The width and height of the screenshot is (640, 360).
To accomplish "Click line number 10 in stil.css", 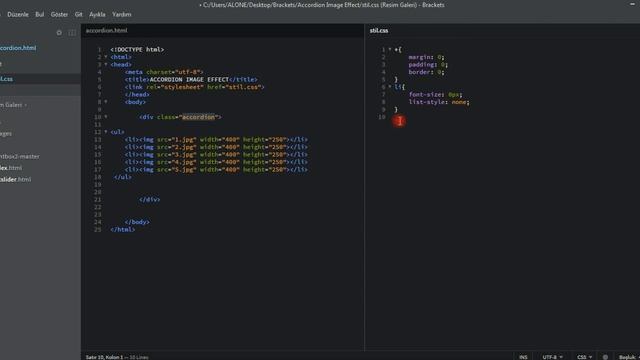I will tap(382, 117).
